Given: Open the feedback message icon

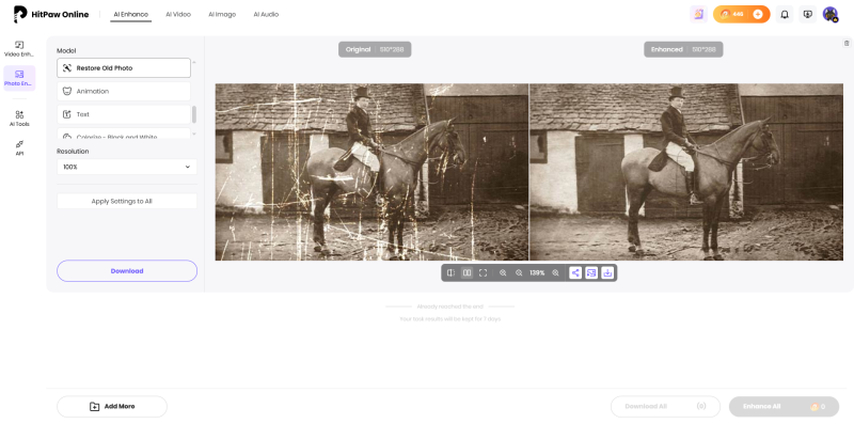Looking at the screenshot, I should 808,15.
